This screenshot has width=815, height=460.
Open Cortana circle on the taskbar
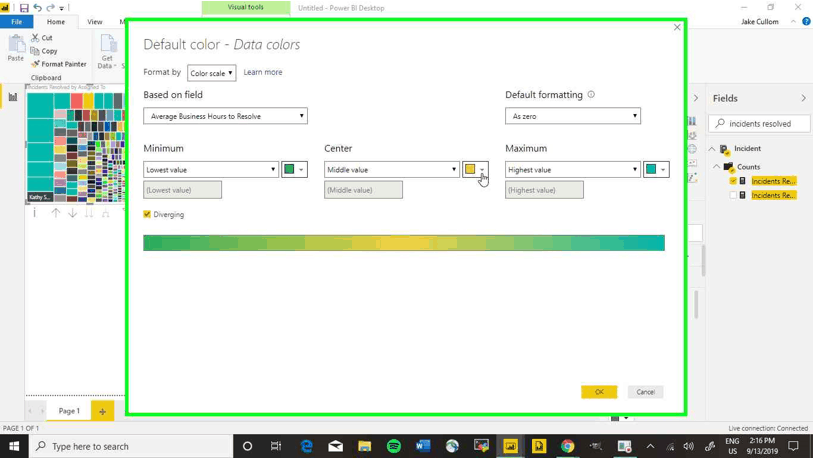247,446
